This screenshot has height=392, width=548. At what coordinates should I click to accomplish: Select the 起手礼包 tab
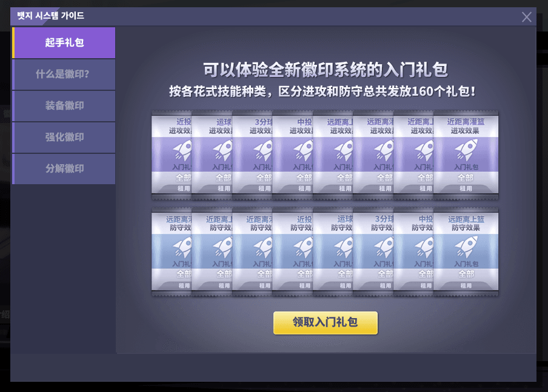pyautogui.click(x=64, y=42)
